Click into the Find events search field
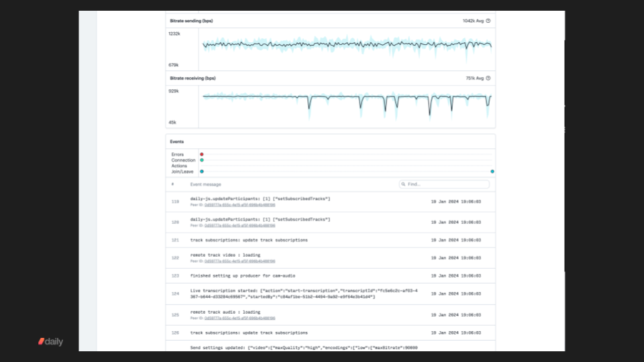The height and width of the screenshot is (362, 644). click(444, 184)
